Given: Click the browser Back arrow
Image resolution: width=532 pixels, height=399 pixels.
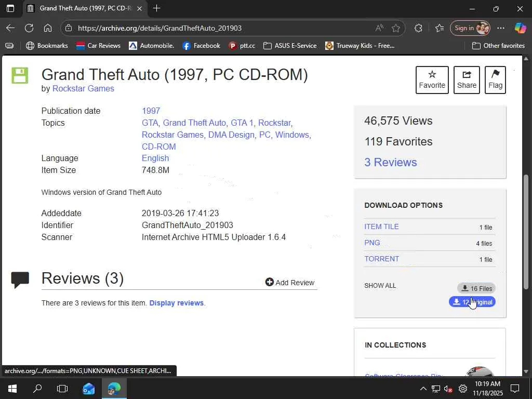Looking at the screenshot, I should pos(10,28).
